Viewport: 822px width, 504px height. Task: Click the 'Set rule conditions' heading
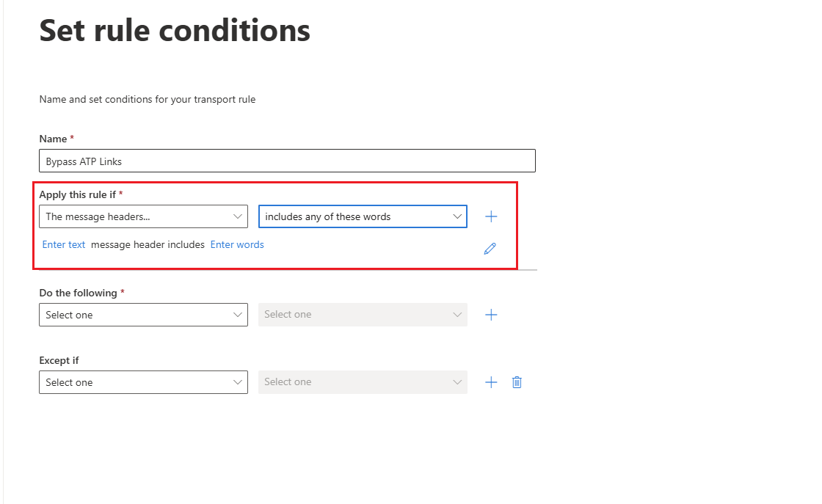pyautogui.click(x=175, y=30)
